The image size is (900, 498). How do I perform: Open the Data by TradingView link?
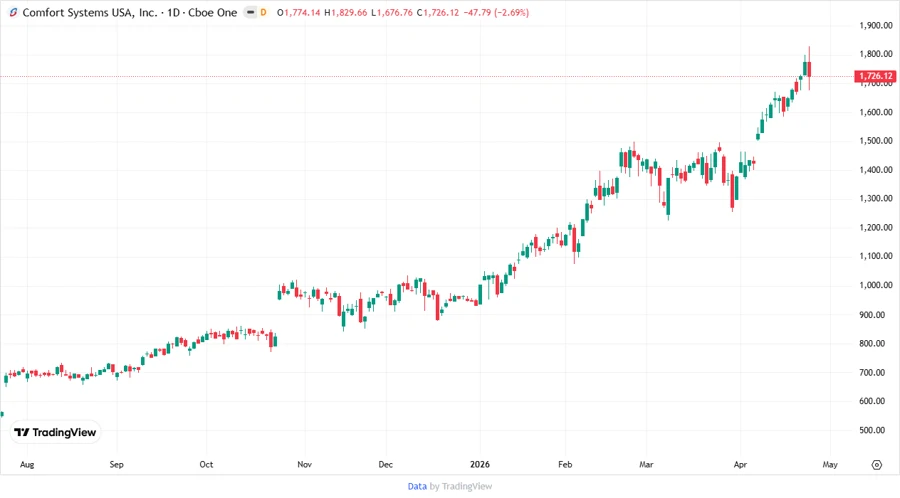tap(449, 486)
